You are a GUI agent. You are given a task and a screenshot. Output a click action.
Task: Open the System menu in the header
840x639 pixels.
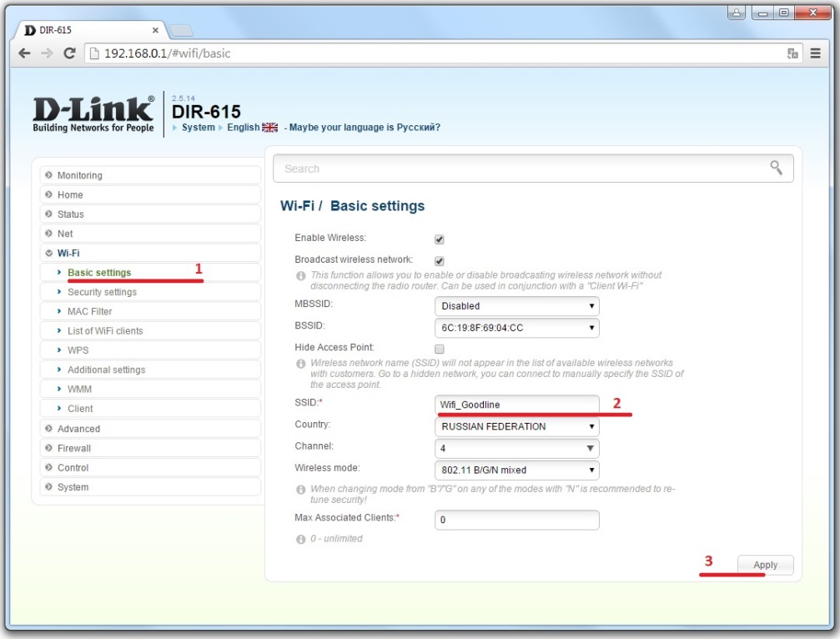tap(198, 128)
